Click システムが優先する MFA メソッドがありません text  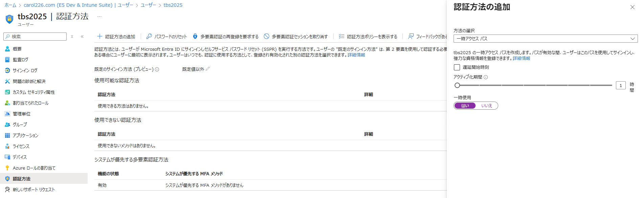coord(204,185)
